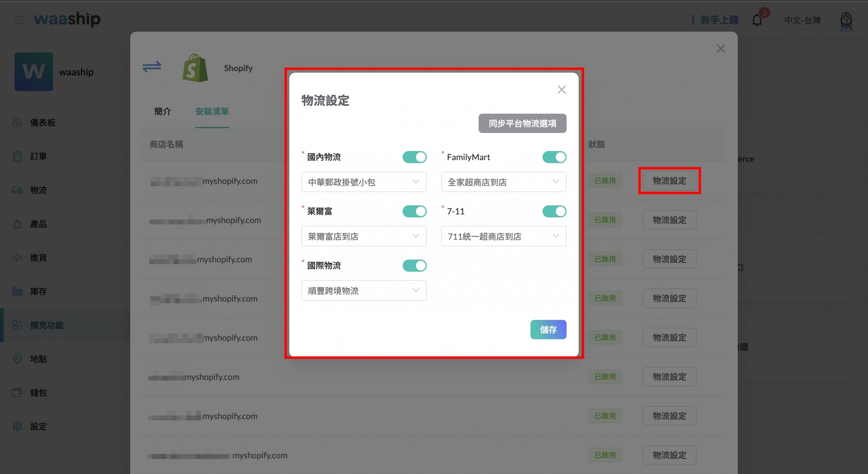Screen dimensions: 868x474
Task: Turn off the 7-11 toggle
Action: click(554, 211)
